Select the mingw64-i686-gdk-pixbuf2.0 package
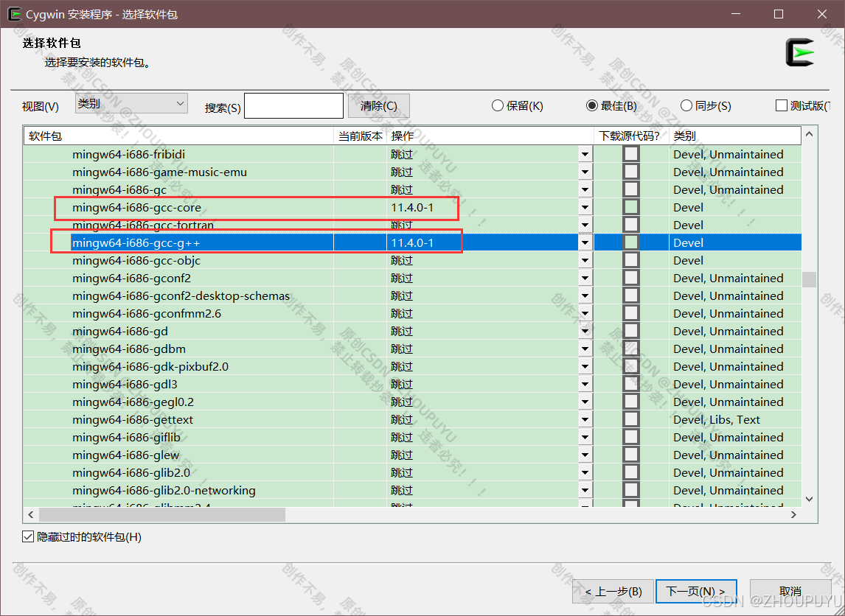The height and width of the screenshot is (616, 845). 412,367
